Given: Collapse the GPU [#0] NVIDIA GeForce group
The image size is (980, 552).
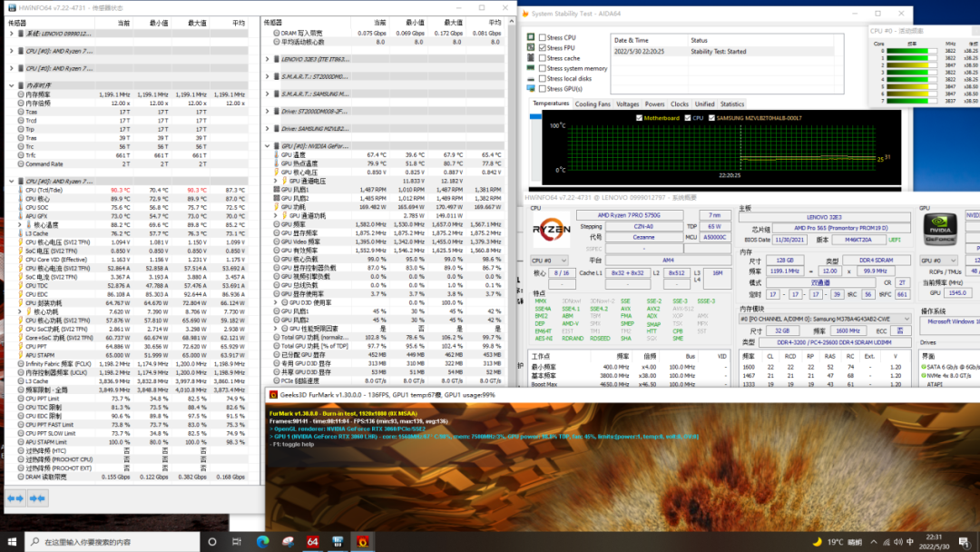Looking at the screenshot, I should 268,145.
